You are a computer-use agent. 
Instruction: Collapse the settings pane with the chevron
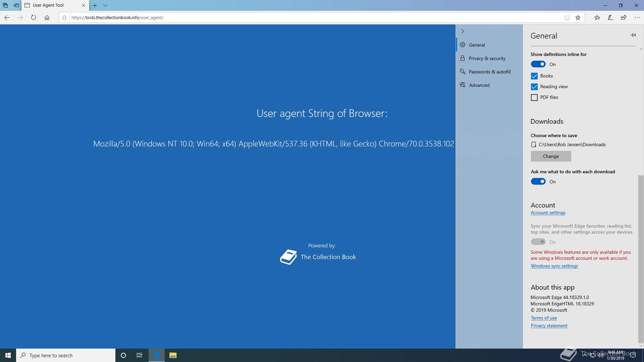(463, 31)
